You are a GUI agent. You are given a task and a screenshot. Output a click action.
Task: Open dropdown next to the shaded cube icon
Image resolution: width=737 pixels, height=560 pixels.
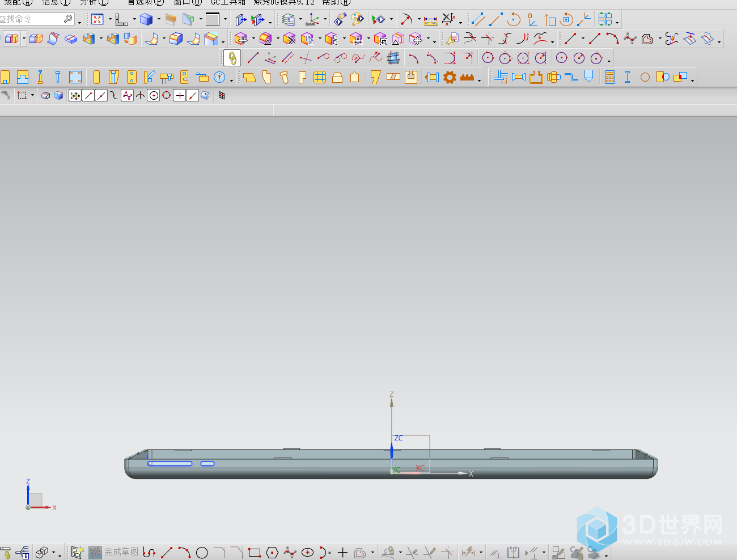click(159, 20)
